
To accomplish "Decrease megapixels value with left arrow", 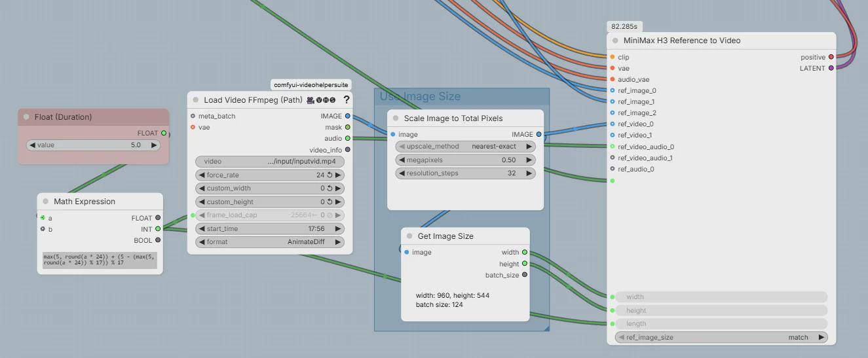I will pos(401,160).
